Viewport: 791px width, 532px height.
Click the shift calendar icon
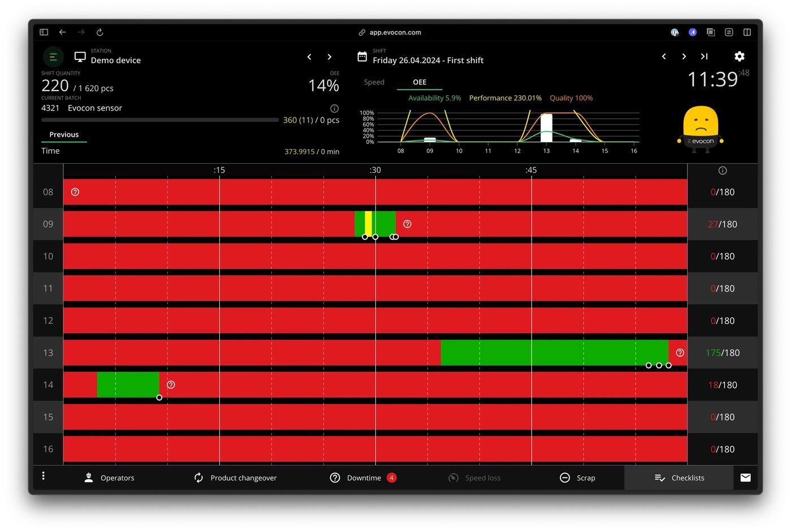(362, 56)
